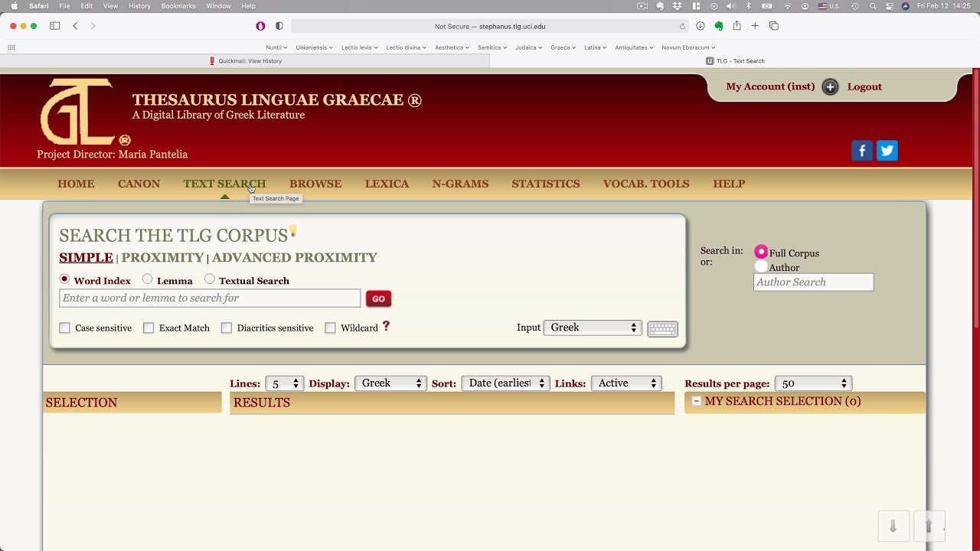
Task: Click the red GO button
Action: tap(378, 298)
